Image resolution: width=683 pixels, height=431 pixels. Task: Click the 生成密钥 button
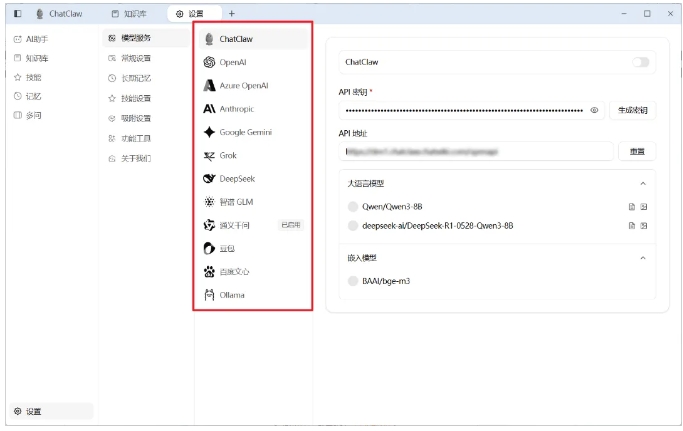632,110
